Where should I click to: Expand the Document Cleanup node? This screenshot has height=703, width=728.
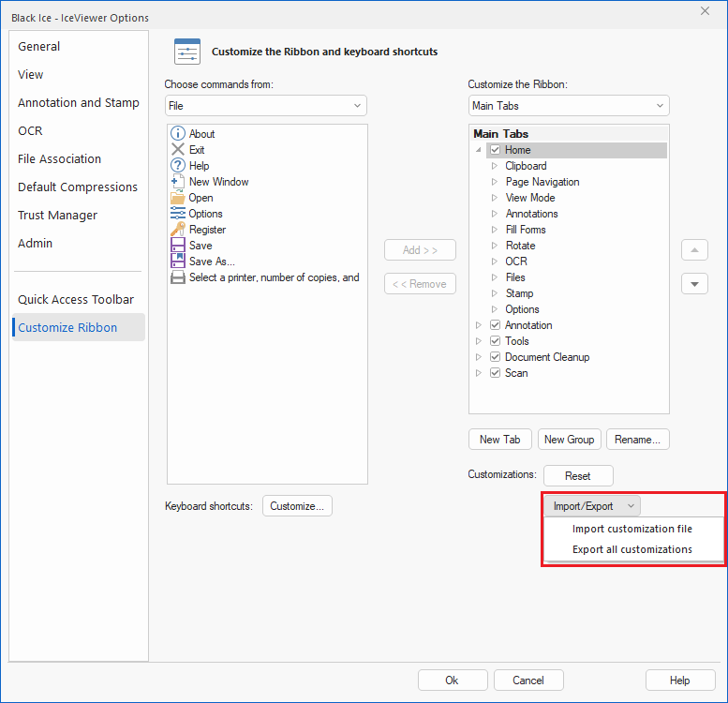click(x=478, y=357)
